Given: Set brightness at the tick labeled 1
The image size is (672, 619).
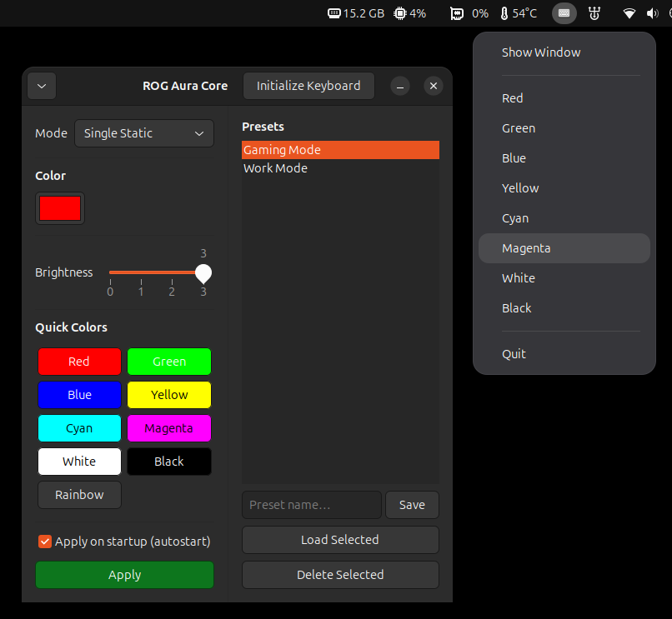Looking at the screenshot, I should pyautogui.click(x=141, y=288).
